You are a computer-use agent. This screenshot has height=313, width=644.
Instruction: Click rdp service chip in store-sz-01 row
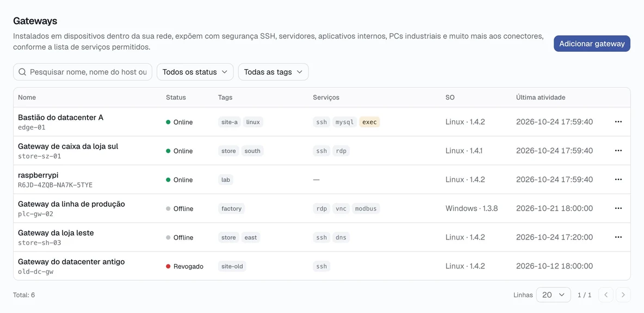341,151
